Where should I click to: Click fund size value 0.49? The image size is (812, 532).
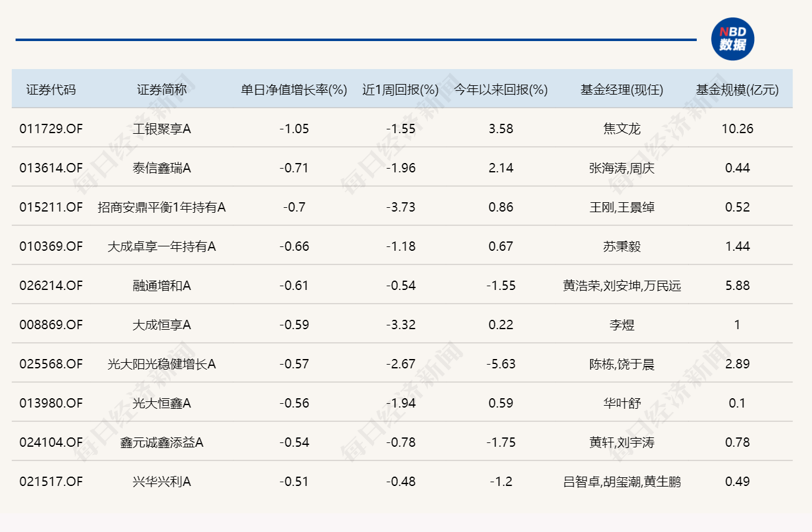click(737, 482)
